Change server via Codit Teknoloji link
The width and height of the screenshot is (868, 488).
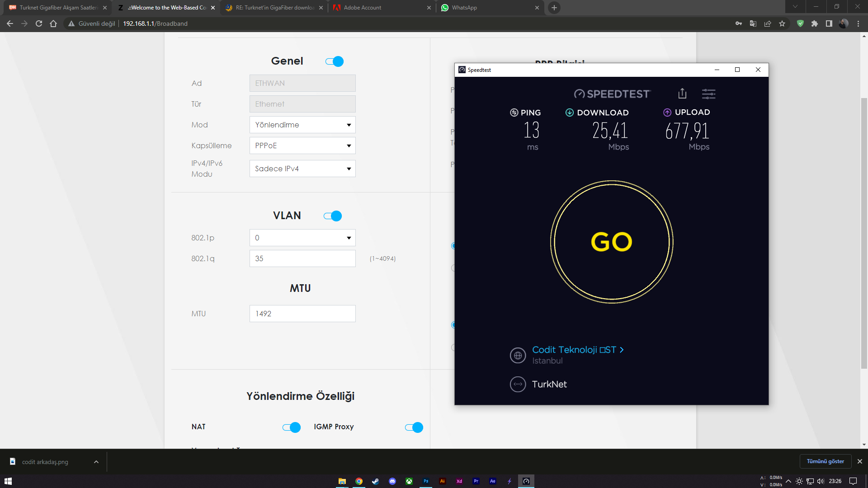click(578, 350)
